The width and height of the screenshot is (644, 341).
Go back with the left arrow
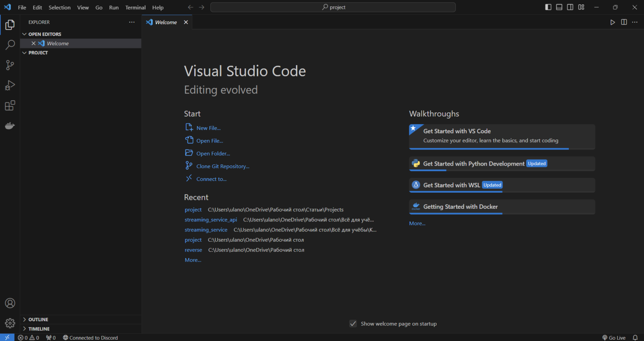tap(190, 7)
